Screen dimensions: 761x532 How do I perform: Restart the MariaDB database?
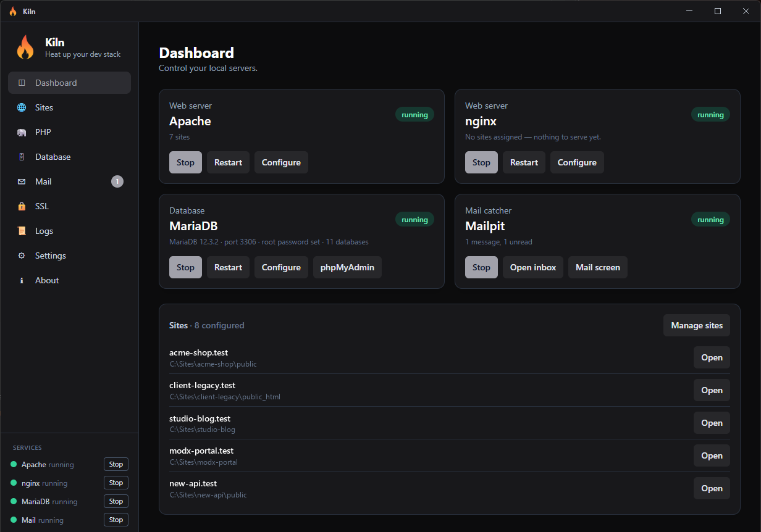coord(228,267)
